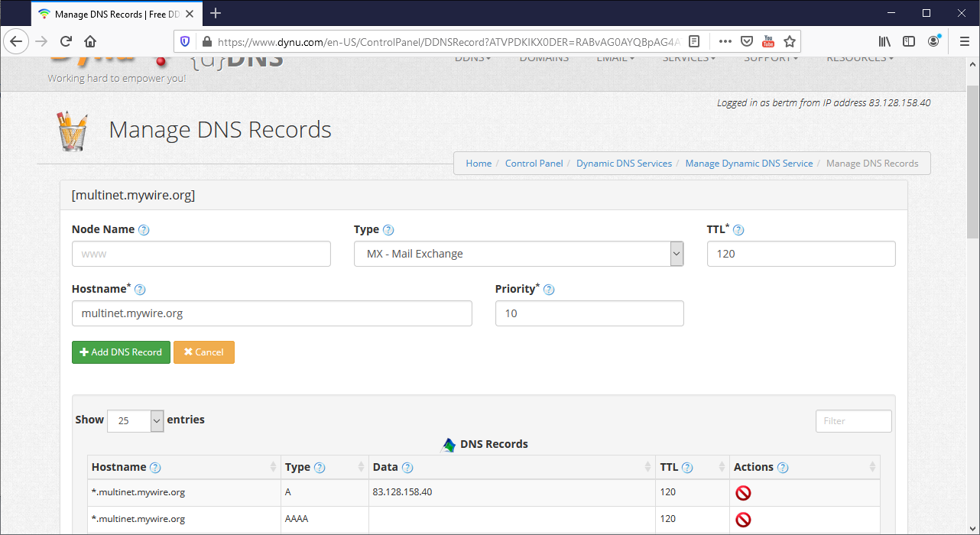
Task: Open the Firefox hamburger menu
Action: [x=962, y=41]
